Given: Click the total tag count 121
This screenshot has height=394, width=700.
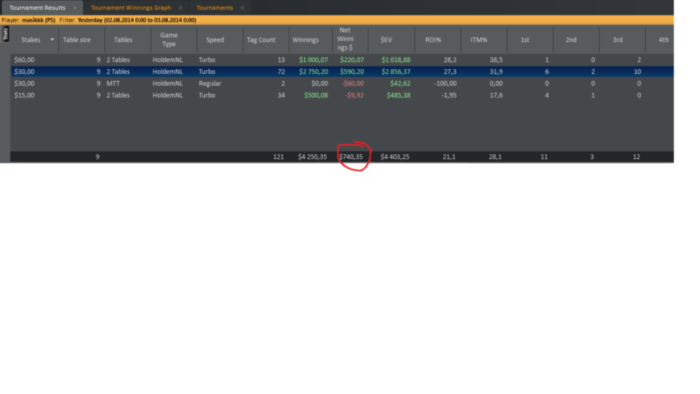Looking at the screenshot, I should [x=279, y=157].
